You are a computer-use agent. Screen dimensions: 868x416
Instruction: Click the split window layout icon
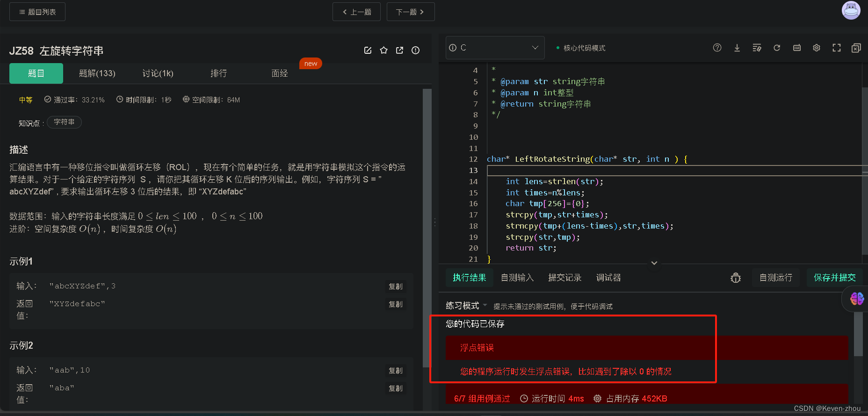click(x=856, y=48)
